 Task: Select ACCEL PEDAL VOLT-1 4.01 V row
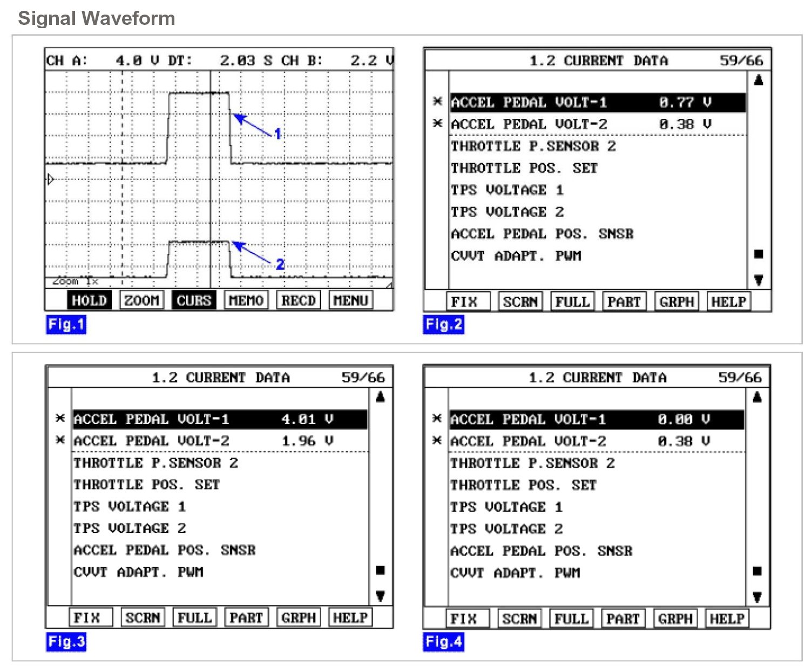point(220,419)
